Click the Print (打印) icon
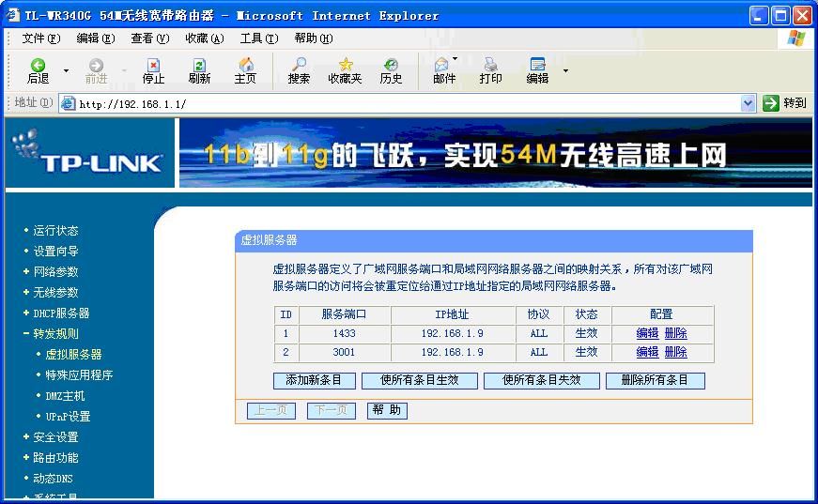818x504 pixels. pos(490,65)
